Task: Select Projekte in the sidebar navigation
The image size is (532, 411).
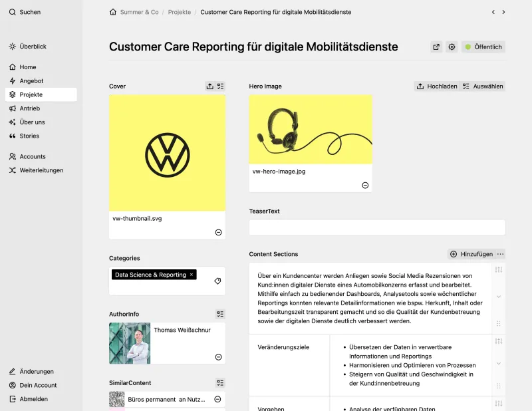Action: [x=31, y=94]
